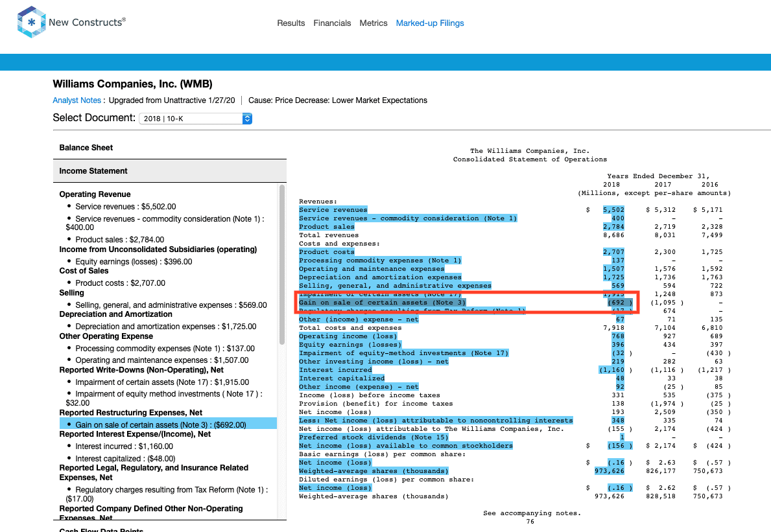Image resolution: width=771 pixels, height=532 pixels.
Task: Select the commodity consideration $400.00 item
Action: click(165, 223)
